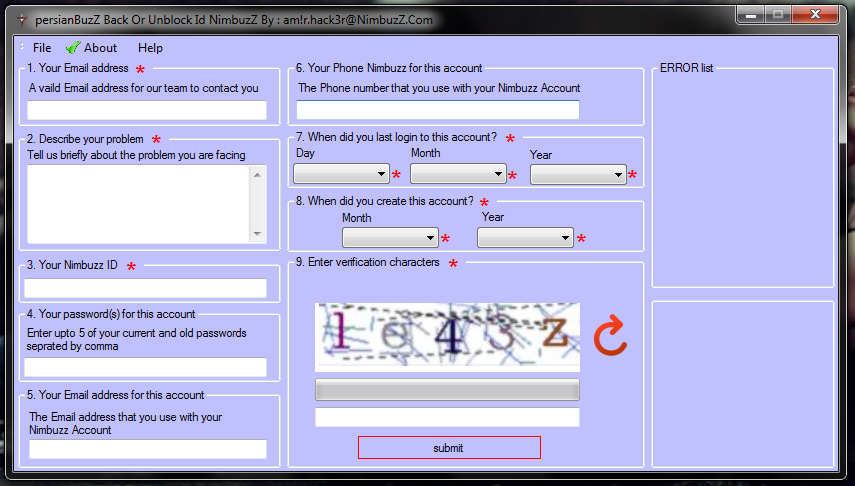Click '8. When did you create this account?' label
This screenshot has width=855, height=486.
(385, 201)
